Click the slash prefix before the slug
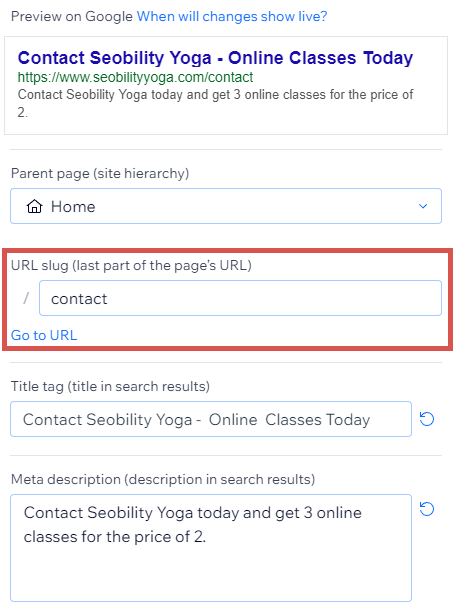 coord(26,298)
